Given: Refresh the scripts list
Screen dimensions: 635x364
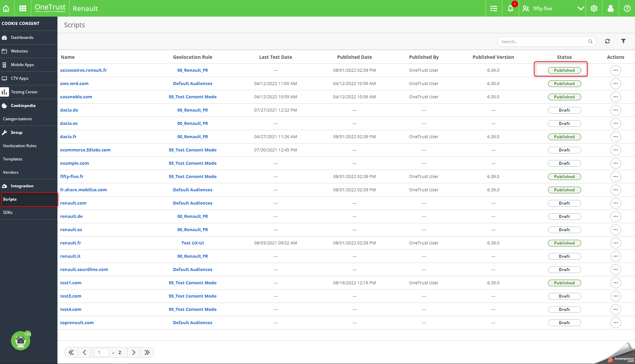Looking at the screenshot, I should tap(607, 41).
